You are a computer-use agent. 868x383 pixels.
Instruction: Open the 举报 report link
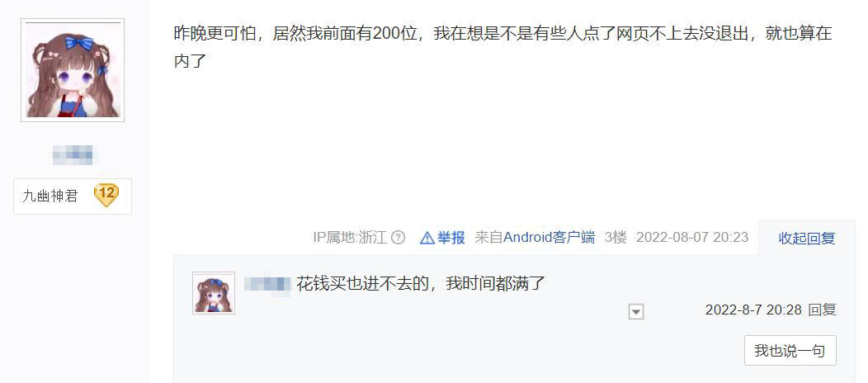click(x=451, y=238)
